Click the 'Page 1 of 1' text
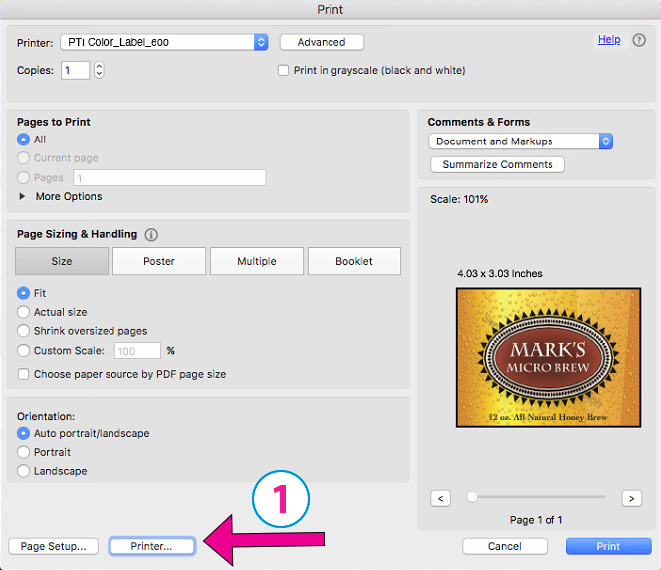Image resolution: width=661 pixels, height=570 pixels. tap(536, 520)
